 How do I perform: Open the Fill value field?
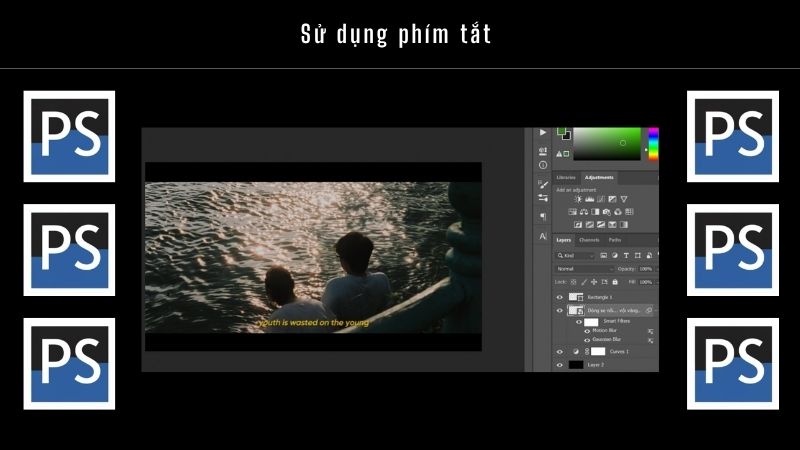(x=645, y=282)
